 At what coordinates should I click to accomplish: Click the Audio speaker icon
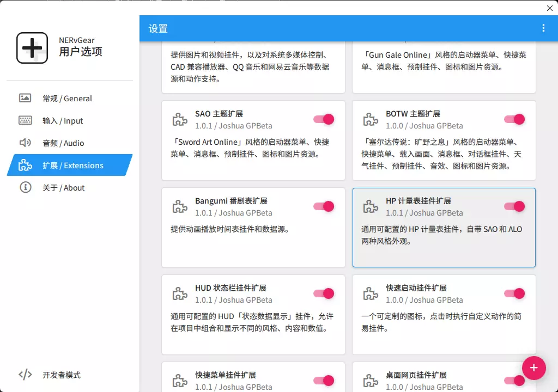click(x=25, y=143)
